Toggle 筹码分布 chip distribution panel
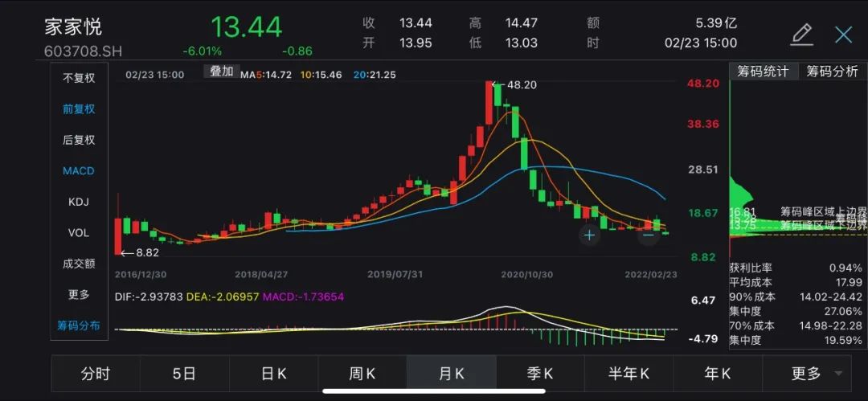This screenshot has width=868, height=401. click(79, 325)
